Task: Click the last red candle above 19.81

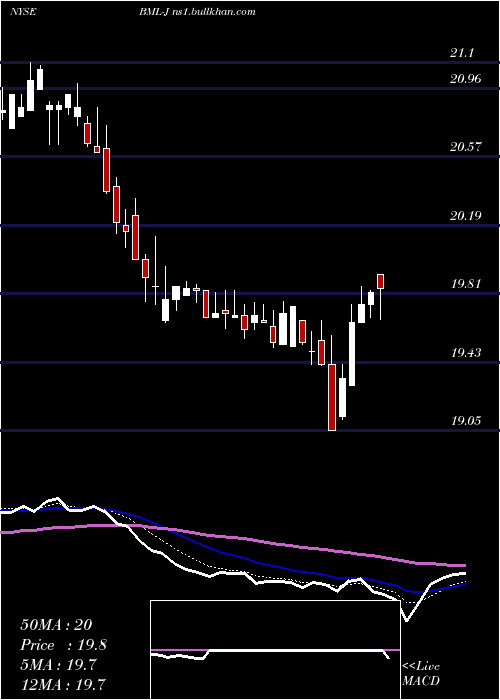Action: click(381, 282)
